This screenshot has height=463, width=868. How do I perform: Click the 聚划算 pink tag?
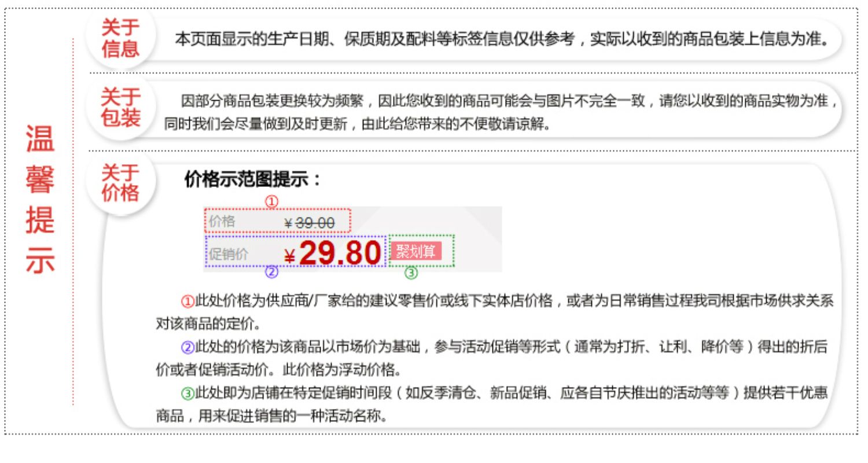click(x=416, y=251)
